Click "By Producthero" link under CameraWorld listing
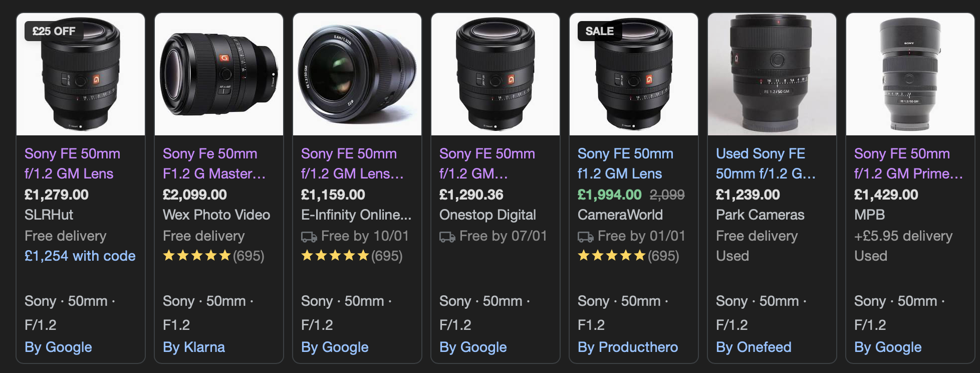 628,347
